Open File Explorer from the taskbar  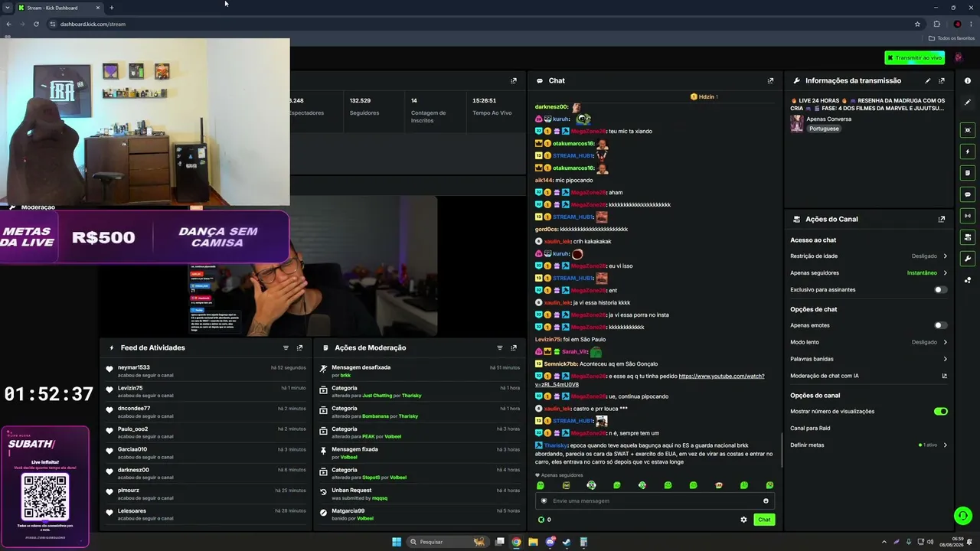533,542
